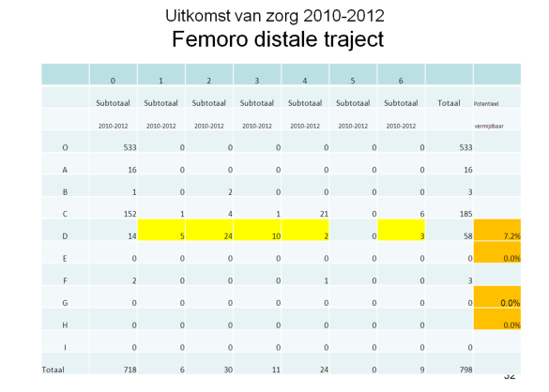Click the yellow cell with value 10
This screenshot has height=392, width=549.
tap(257, 230)
